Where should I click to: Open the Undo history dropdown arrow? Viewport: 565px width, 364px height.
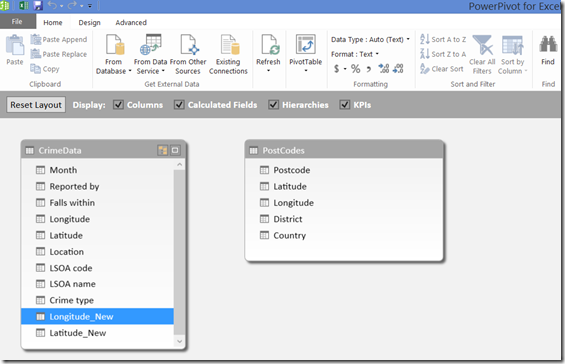[x=61, y=6]
